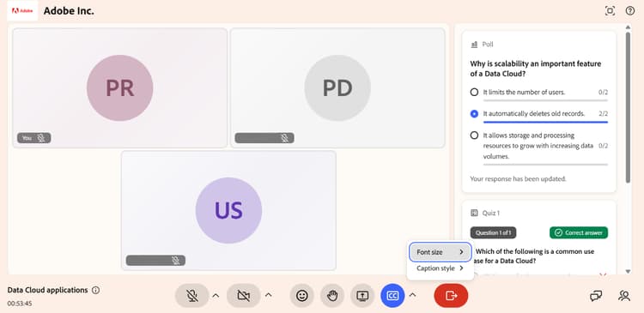Click the 'Your response has been updated.' text
Image resolution: width=644 pixels, height=313 pixels.
(x=518, y=179)
